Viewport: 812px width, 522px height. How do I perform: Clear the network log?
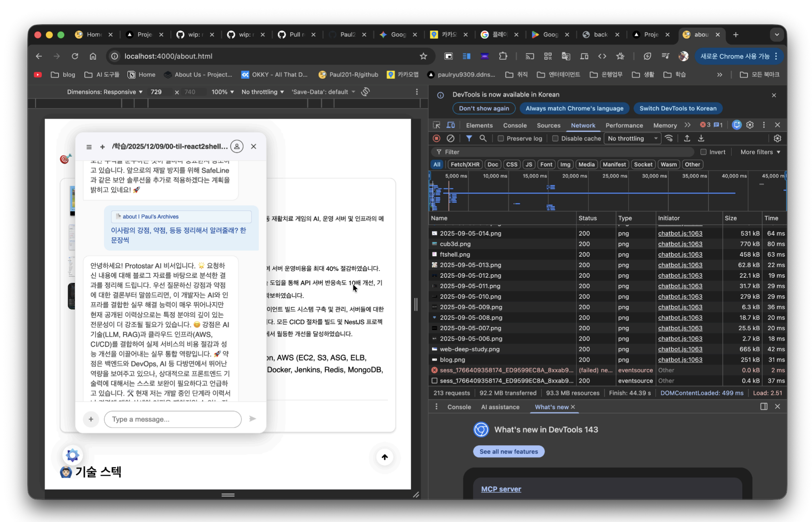[x=450, y=138]
